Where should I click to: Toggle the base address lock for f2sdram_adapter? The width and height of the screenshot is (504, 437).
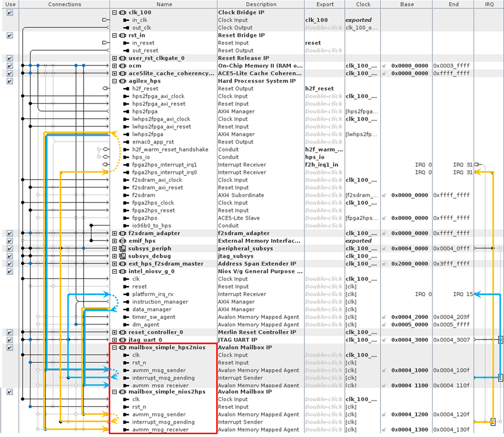(384, 233)
